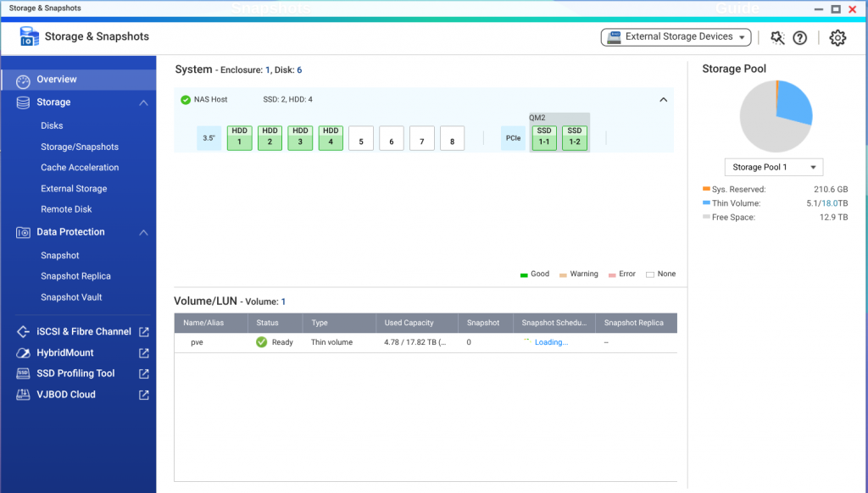Collapse the Data Protection sidebar section

(x=143, y=232)
